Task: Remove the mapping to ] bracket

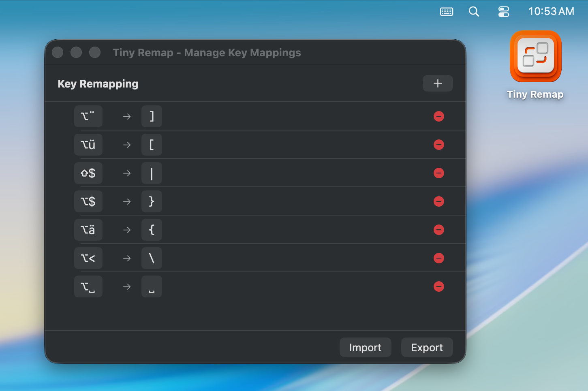Action: [x=439, y=116]
